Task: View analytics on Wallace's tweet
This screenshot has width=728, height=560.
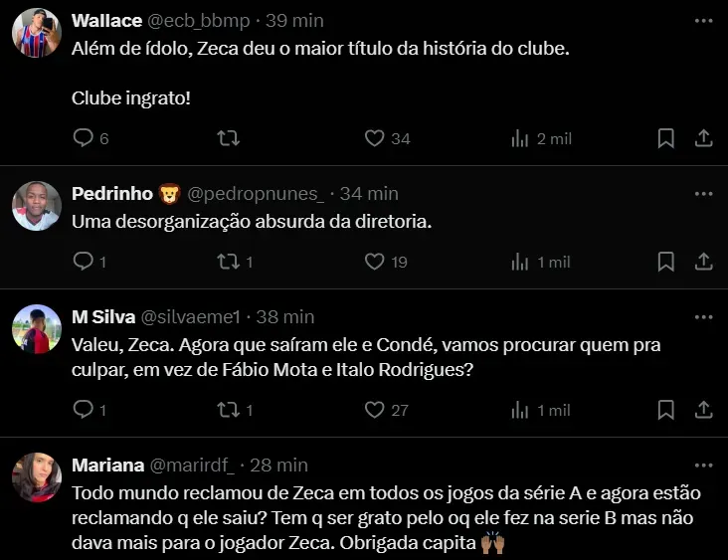Action: (520, 138)
